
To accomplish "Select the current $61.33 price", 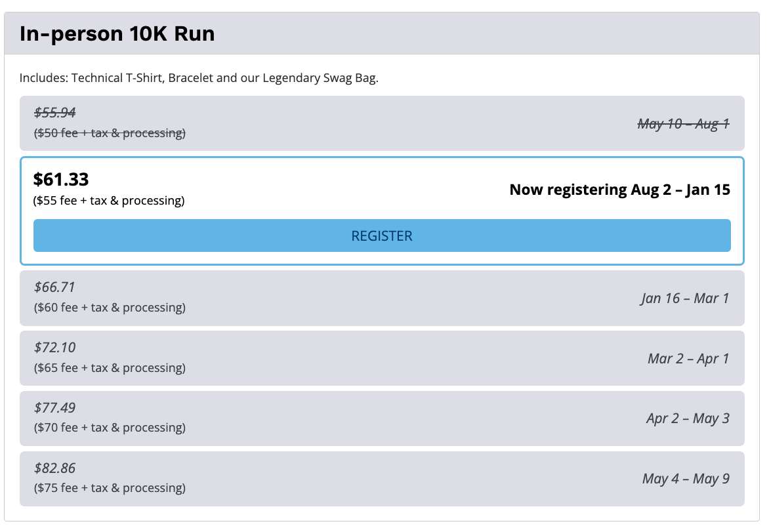I will (x=61, y=179).
